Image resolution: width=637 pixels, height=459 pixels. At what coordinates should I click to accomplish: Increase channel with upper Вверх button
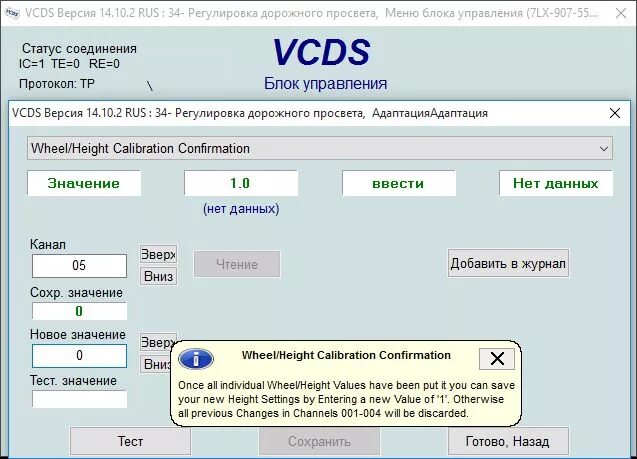[x=158, y=255]
